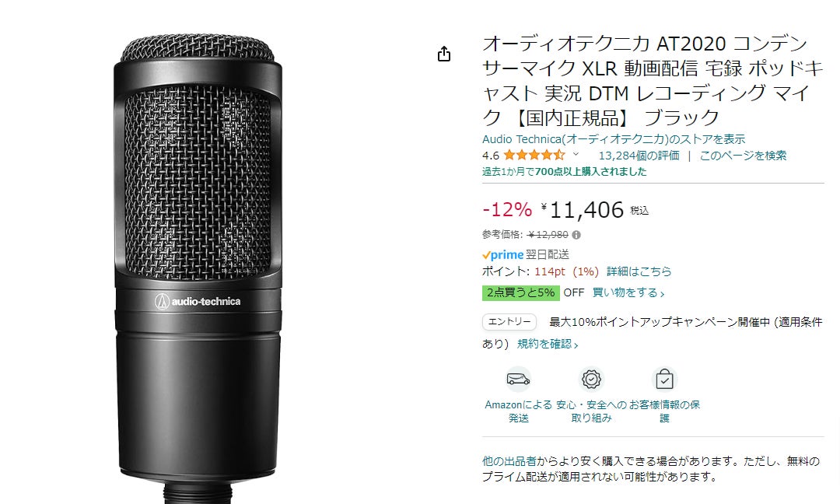Open 詳細はこちら points details link
The width and height of the screenshot is (840, 504).
tap(639, 271)
